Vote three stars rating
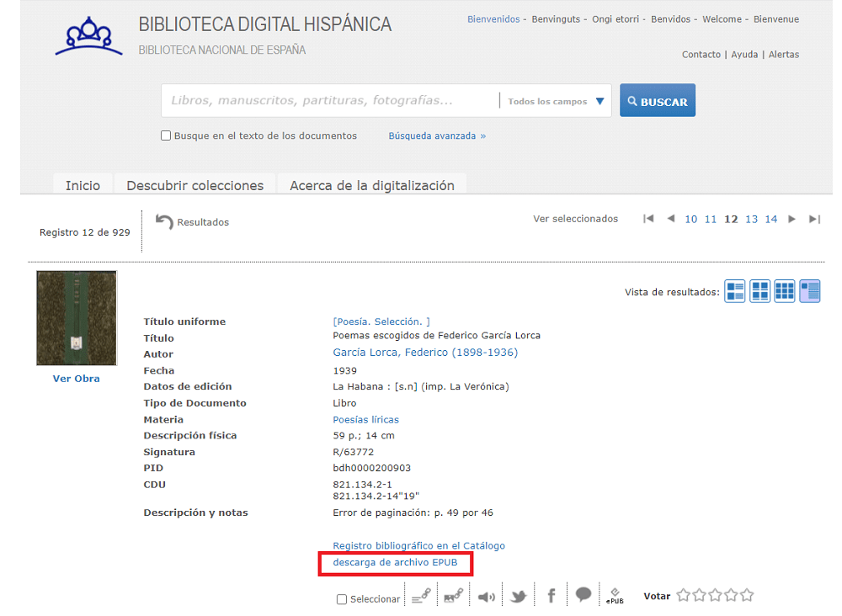Viewport: 842px width, 616px height. [x=715, y=595]
